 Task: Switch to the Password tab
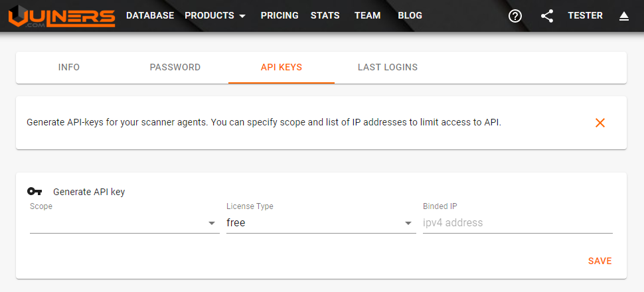(x=175, y=67)
